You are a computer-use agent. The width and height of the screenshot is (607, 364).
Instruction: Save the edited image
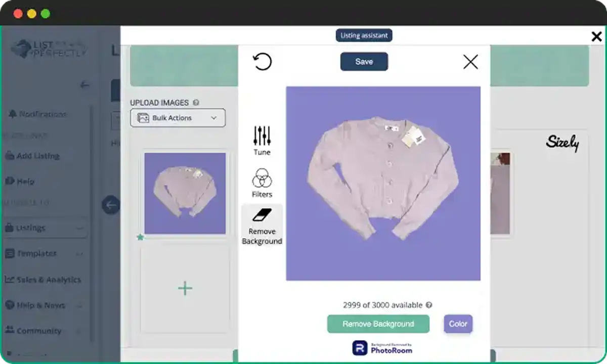364,62
